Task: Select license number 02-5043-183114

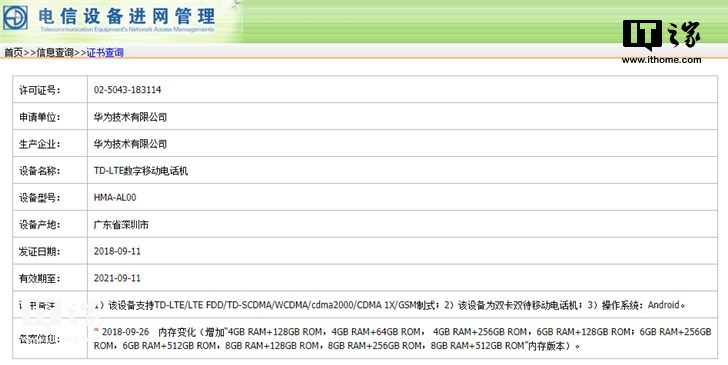Action: [127, 90]
